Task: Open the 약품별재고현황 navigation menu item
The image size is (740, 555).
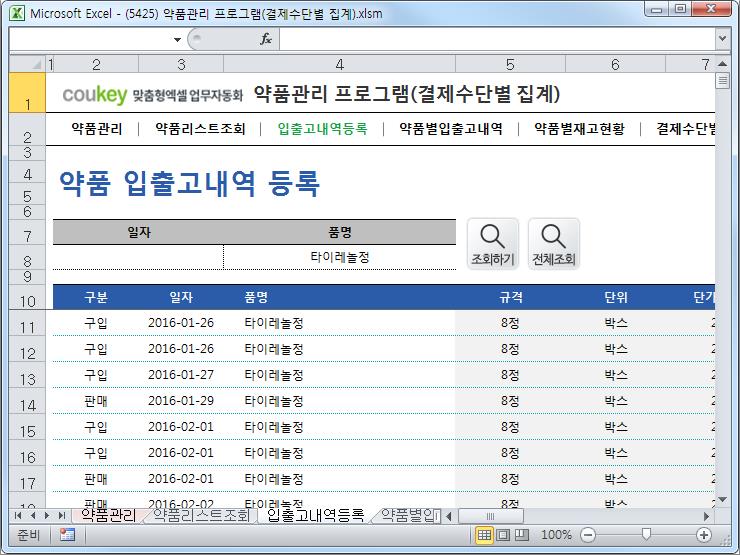Action: tap(579, 128)
